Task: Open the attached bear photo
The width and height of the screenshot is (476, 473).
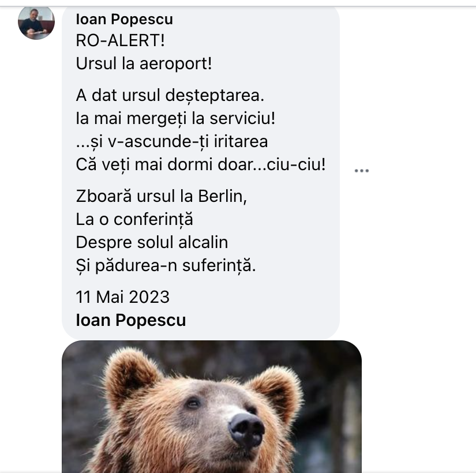Action: [211, 407]
